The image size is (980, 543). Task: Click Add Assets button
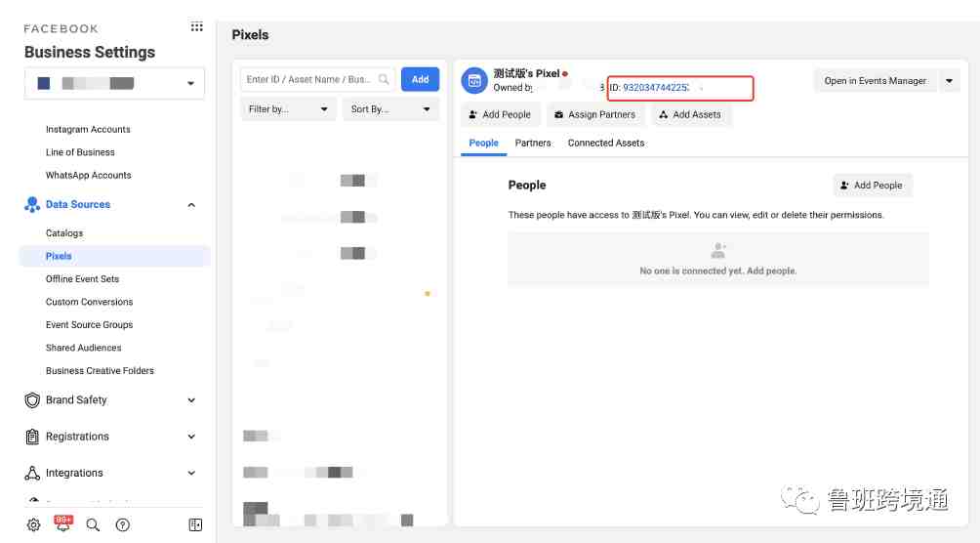690,114
